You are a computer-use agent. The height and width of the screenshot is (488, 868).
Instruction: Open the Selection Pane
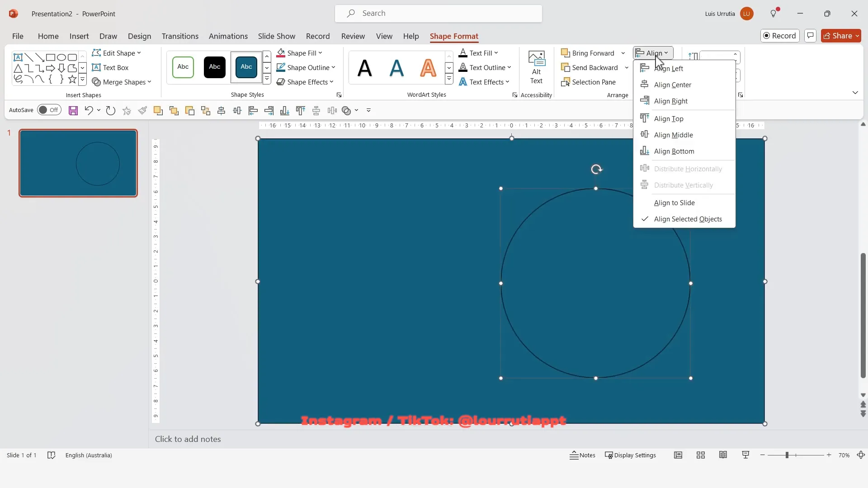click(x=589, y=82)
